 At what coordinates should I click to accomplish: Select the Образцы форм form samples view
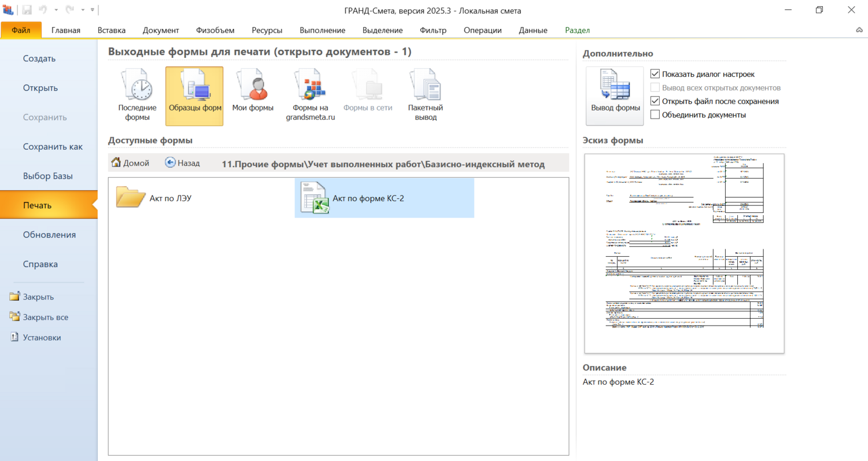194,96
